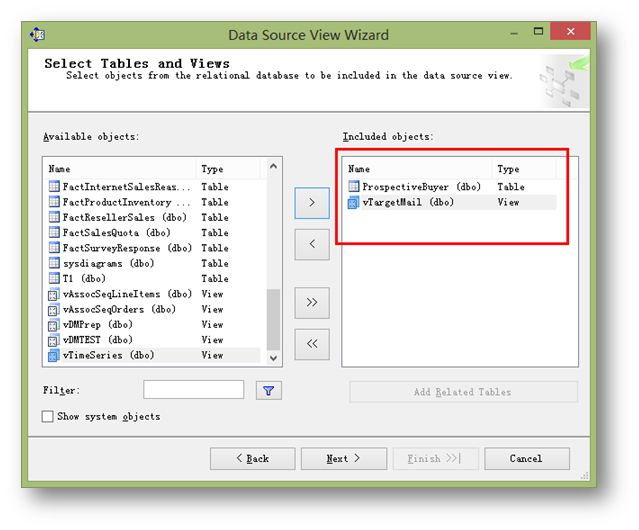Image resolution: width=639 pixels, height=530 pixels.
Task: Add selected object with the > button
Action: [312, 203]
